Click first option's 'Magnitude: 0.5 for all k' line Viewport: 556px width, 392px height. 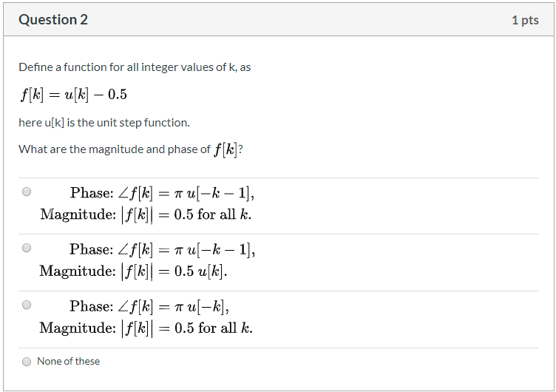[x=146, y=215]
